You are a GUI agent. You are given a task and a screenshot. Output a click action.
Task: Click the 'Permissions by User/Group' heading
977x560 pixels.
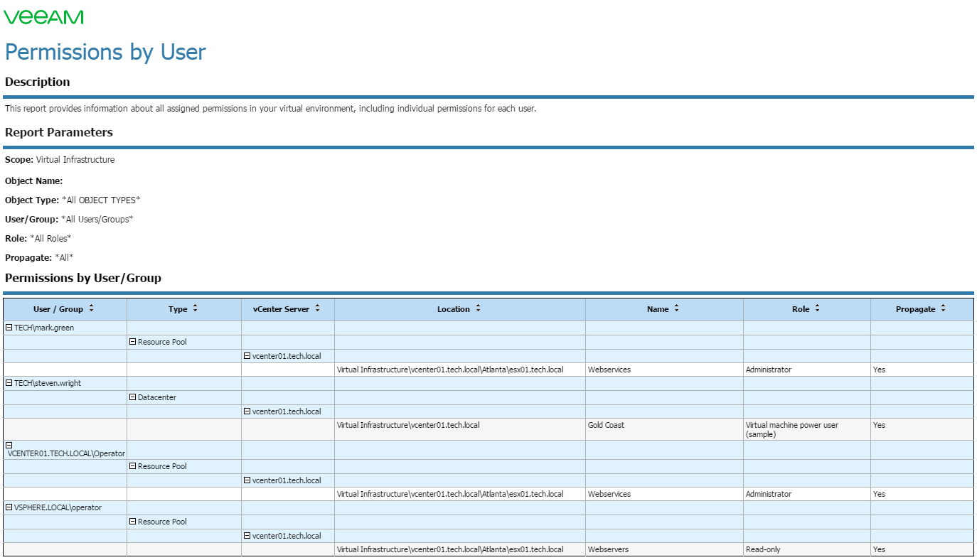[83, 278]
